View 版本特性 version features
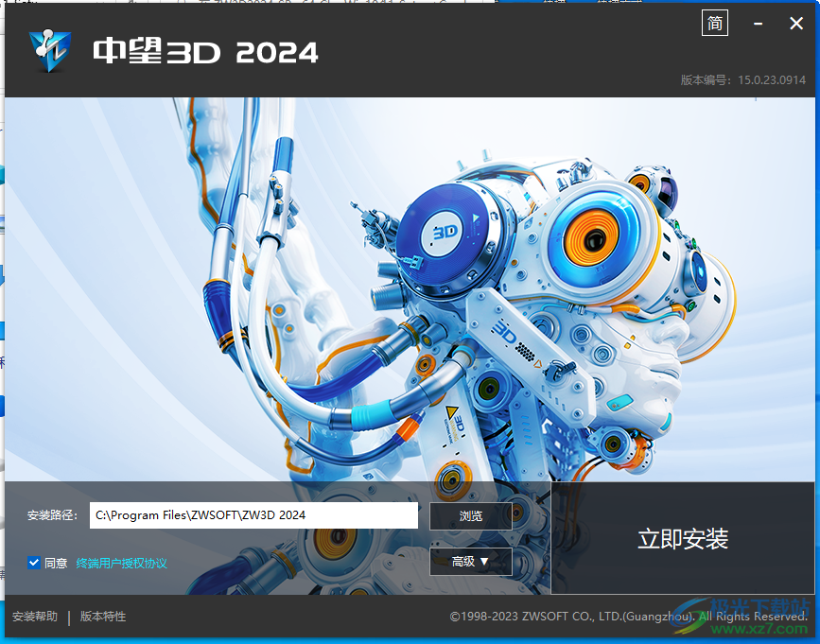This screenshot has height=644, width=820. pyautogui.click(x=102, y=616)
